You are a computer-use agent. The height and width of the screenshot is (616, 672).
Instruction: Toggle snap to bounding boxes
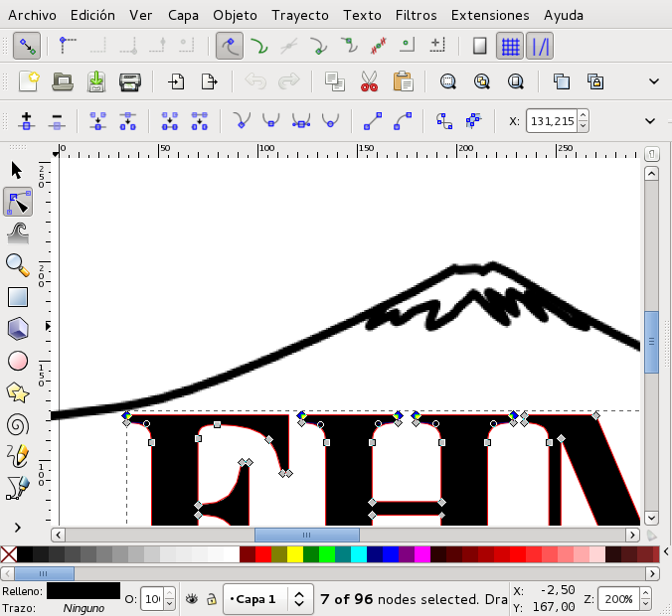(x=68, y=46)
